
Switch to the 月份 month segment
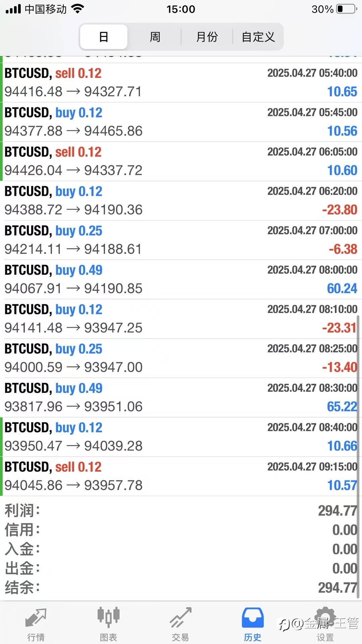click(207, 37)
